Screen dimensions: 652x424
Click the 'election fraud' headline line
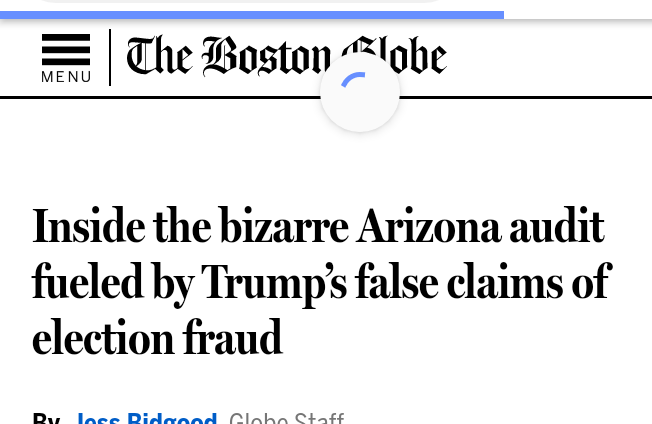pos(157,339)
